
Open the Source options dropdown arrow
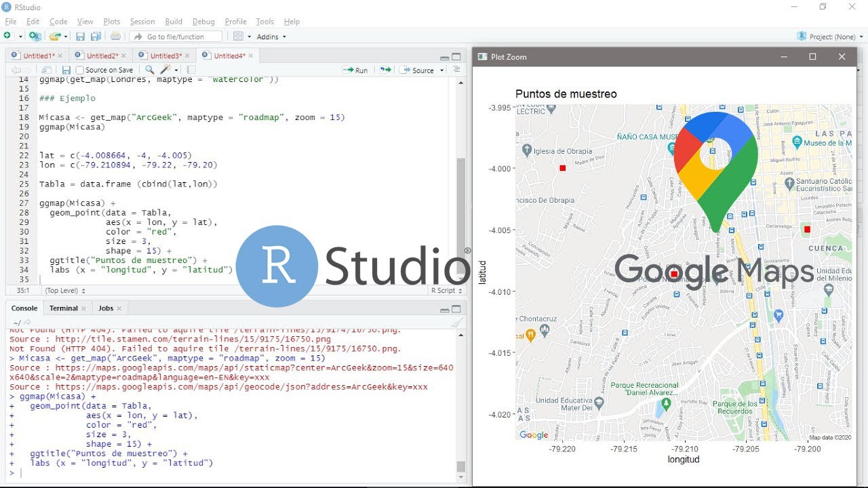442,70
